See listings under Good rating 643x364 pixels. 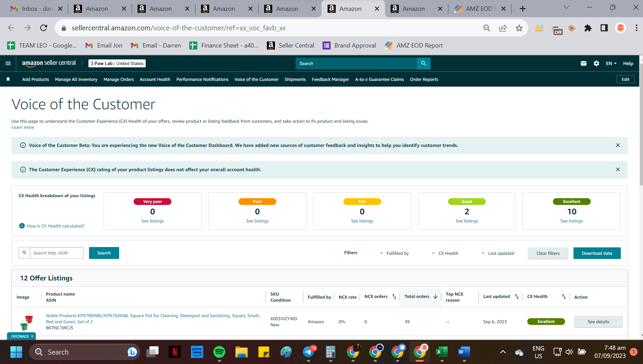coord(467,221)
